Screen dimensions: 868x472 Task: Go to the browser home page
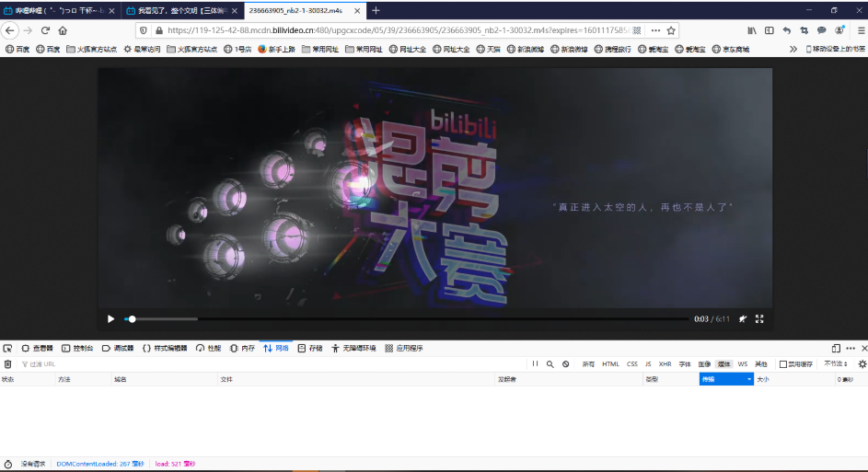pyautogui.click(x=63, y=30)
